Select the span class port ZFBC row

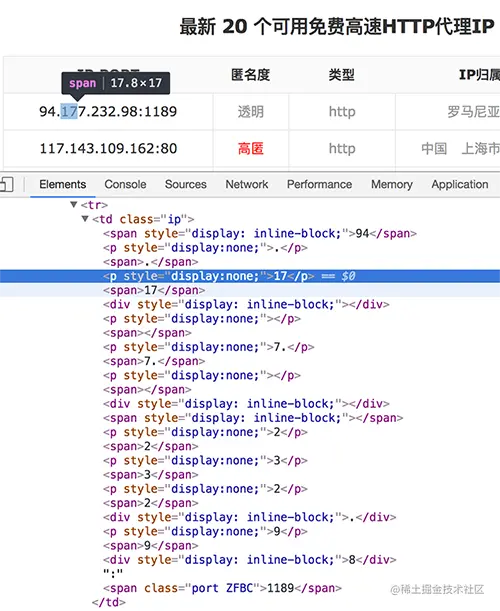click(x=222, y=588)
